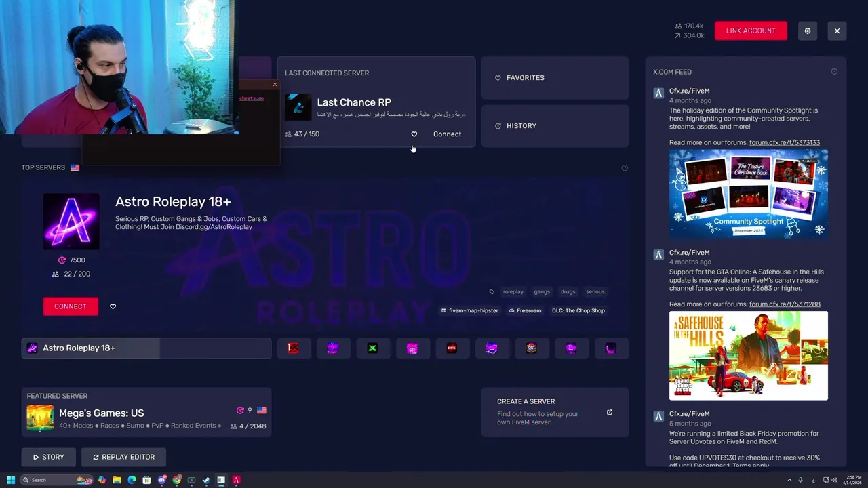This screenshot has width=868, height=488.
Task: Click the help icon in Top Servers header
Action: pos(625,168)
